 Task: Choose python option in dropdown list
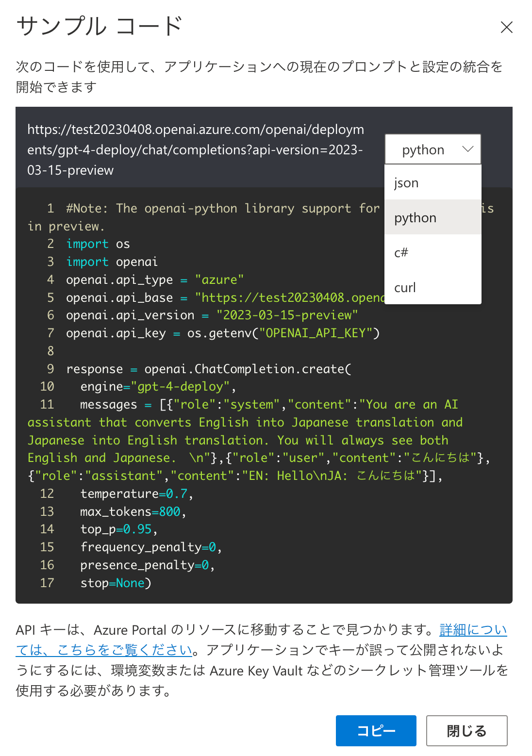point(432,217)
